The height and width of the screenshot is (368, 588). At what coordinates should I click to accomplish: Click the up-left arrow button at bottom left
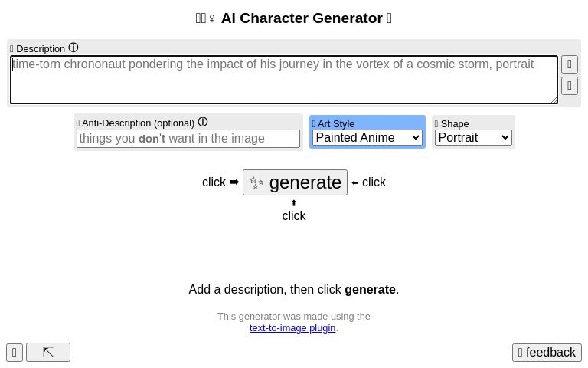tap(48, 352)
